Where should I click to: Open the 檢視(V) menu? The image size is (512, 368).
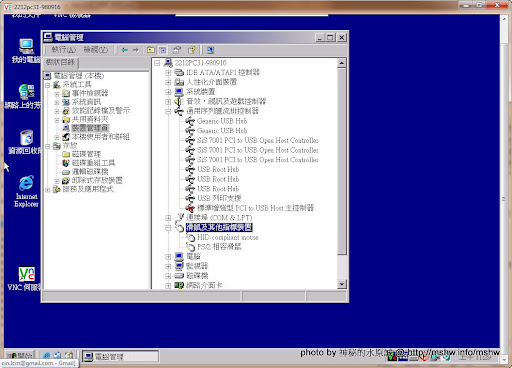coord(96,50)
